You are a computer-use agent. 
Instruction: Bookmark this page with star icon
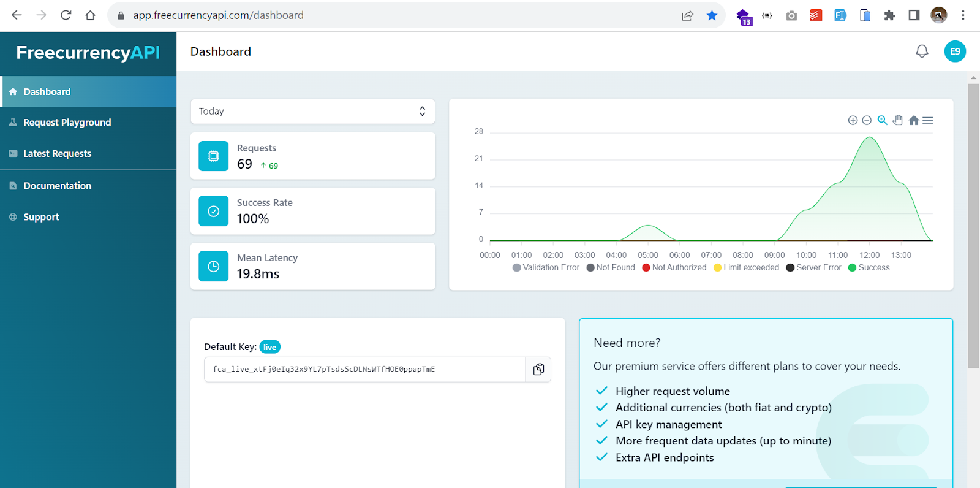click(712, 15)
